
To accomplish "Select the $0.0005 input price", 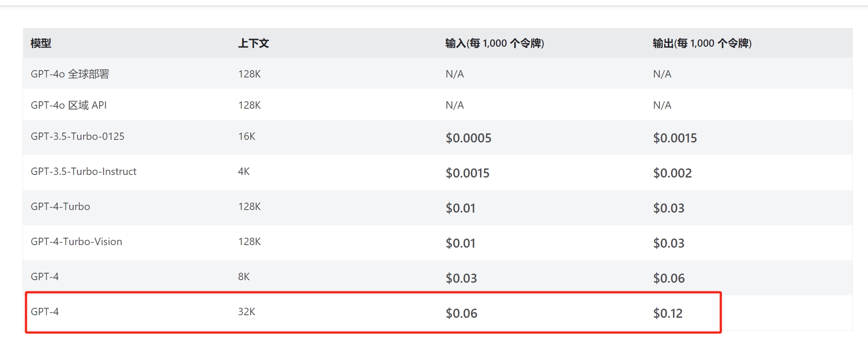I will (x=468, y=138).
